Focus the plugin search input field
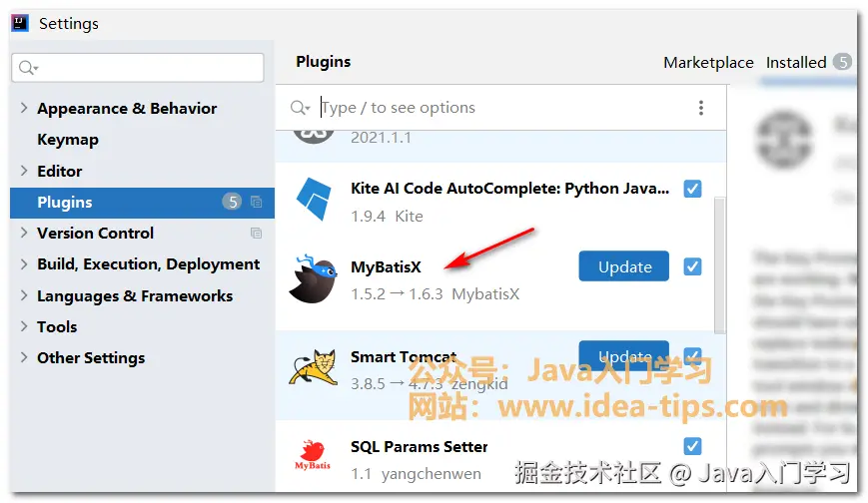 click(x=503, y=108)
